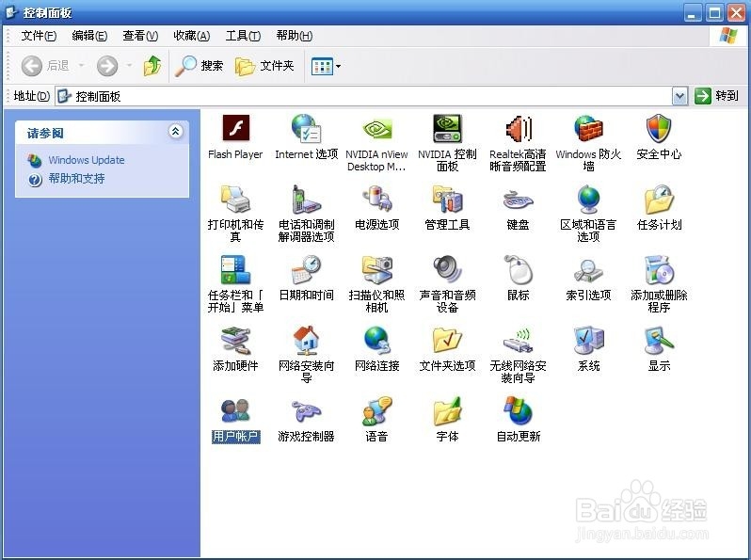
Task: Open 添加或删除程序 icon
Action: [659, 270]
